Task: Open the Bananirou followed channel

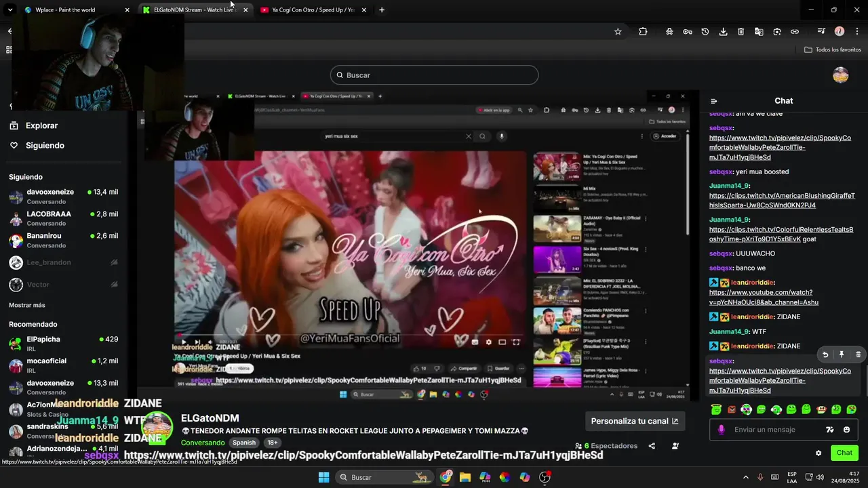Action: point(64,241)
